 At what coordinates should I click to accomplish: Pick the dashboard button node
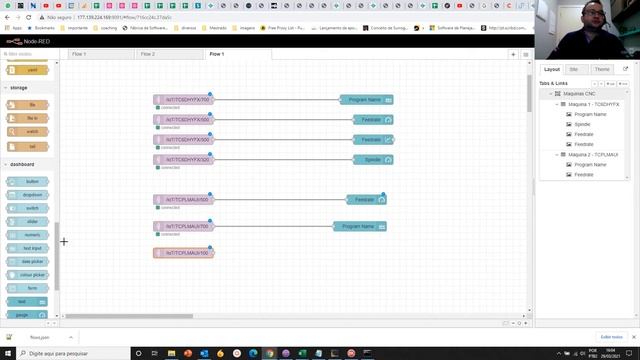tap(28, 182)
